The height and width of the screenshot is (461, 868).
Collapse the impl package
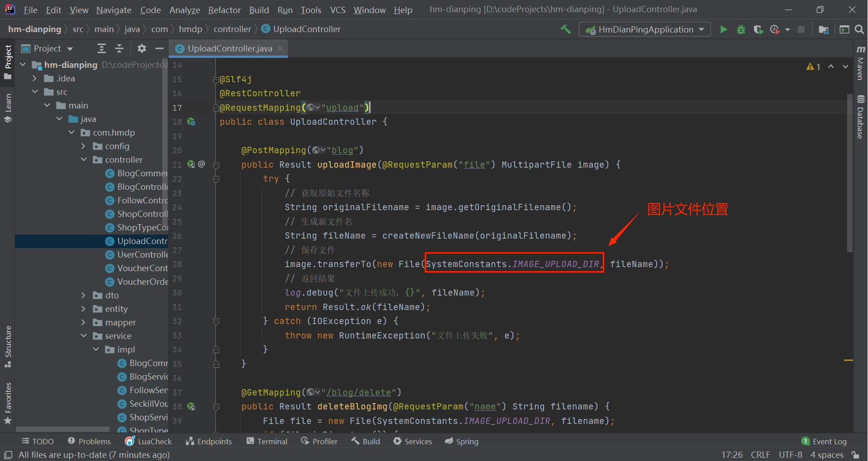[x=96, y=349]
